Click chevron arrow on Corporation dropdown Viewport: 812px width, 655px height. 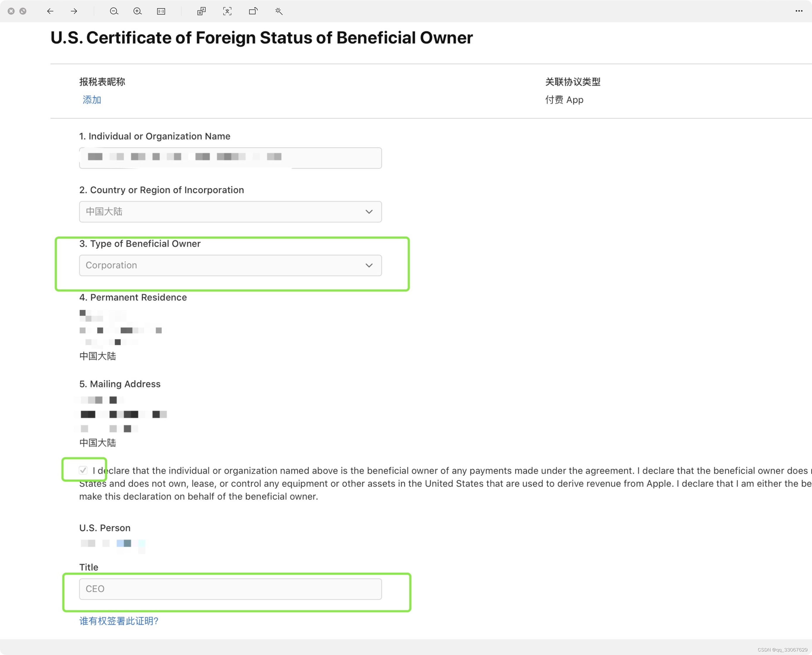tap(369, 265)
